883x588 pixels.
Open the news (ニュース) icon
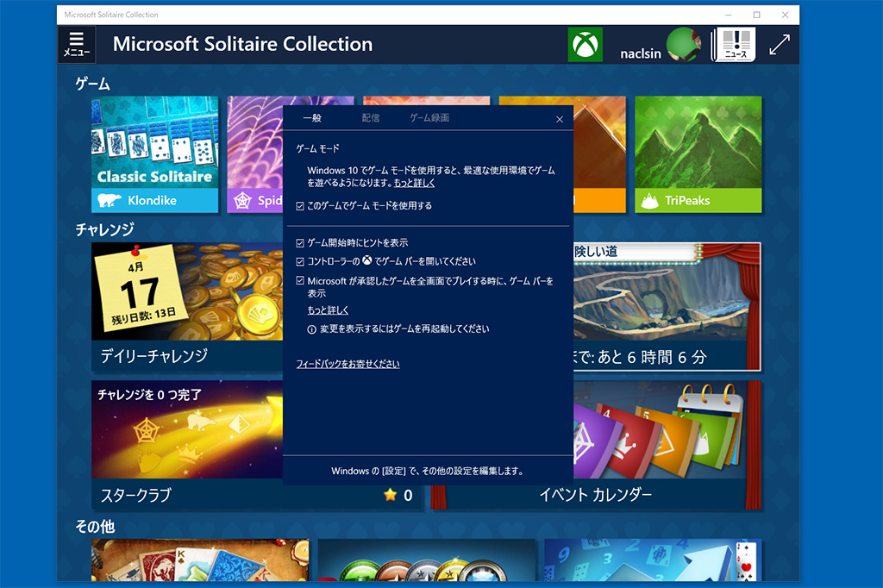(x=733, y=45)
